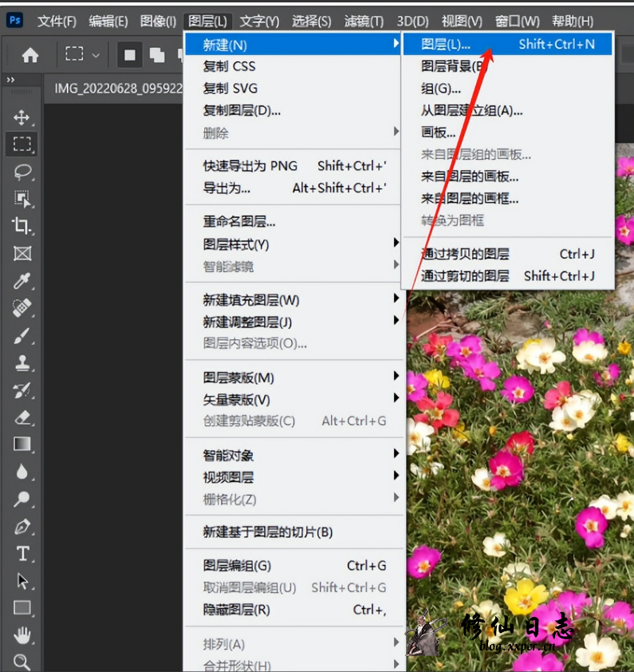Image resolution: width=634 pixels, height=672 pixels.
Task: Select the Crop tool
Action: coord(22,226)
